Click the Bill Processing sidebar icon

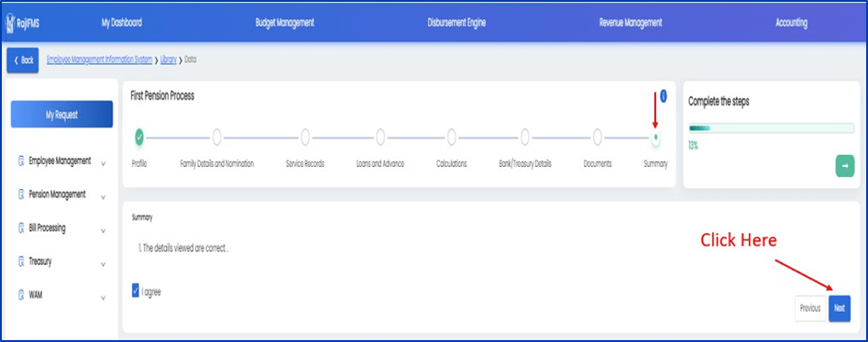(22, 228)
